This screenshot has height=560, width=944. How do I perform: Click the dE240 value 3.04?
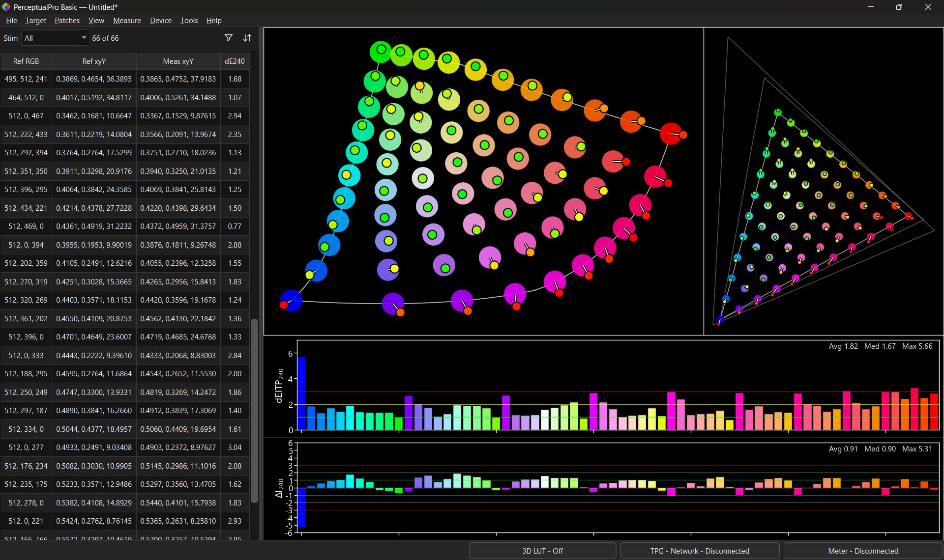[x=235, y=447]
